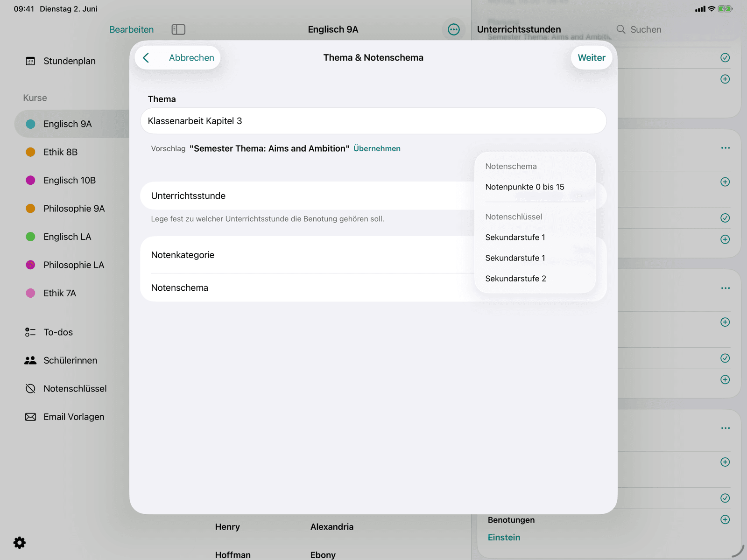Screen dimensions: 747x560
Task: Click the battery status icon
Action: point(725,9)
